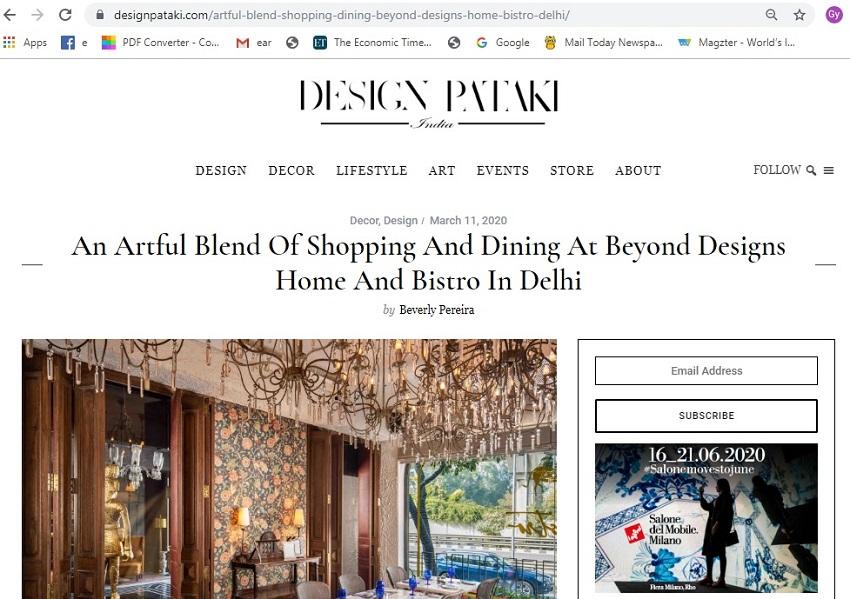This screenshot has height=599, width=850.
Task: Focus the Email Address field
Action: pyautogui.click(x=706, y=371)
